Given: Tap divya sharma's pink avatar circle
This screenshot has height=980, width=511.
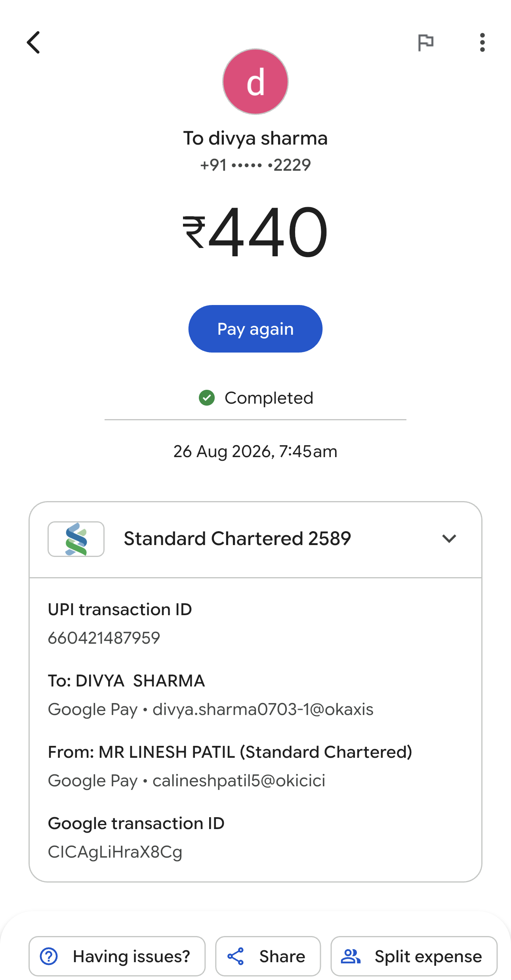Looking at the screenshot, I should (x=255, y=82).
